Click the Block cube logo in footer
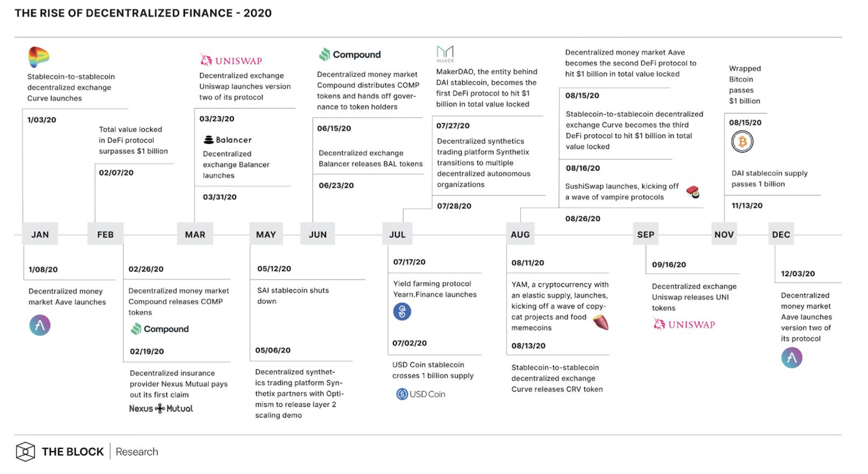The width and height of the screenshot is (868, 474). pos(25,452)
